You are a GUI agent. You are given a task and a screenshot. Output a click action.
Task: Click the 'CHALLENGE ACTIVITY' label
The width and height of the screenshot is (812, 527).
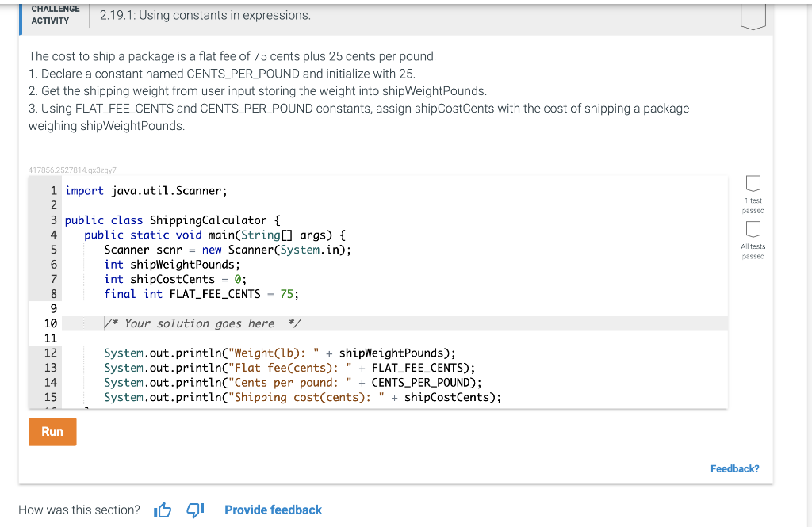tap(56, 15)
